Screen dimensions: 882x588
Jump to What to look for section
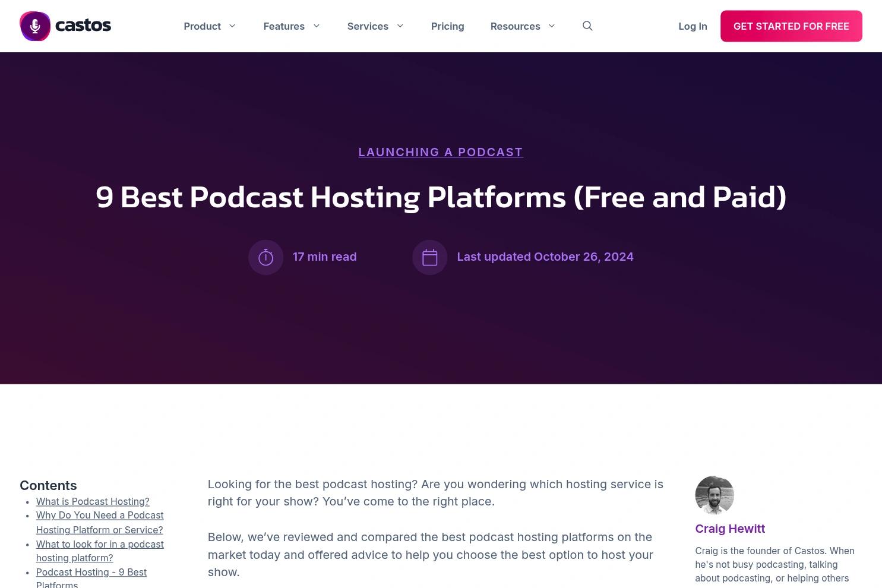coord(100,551)
